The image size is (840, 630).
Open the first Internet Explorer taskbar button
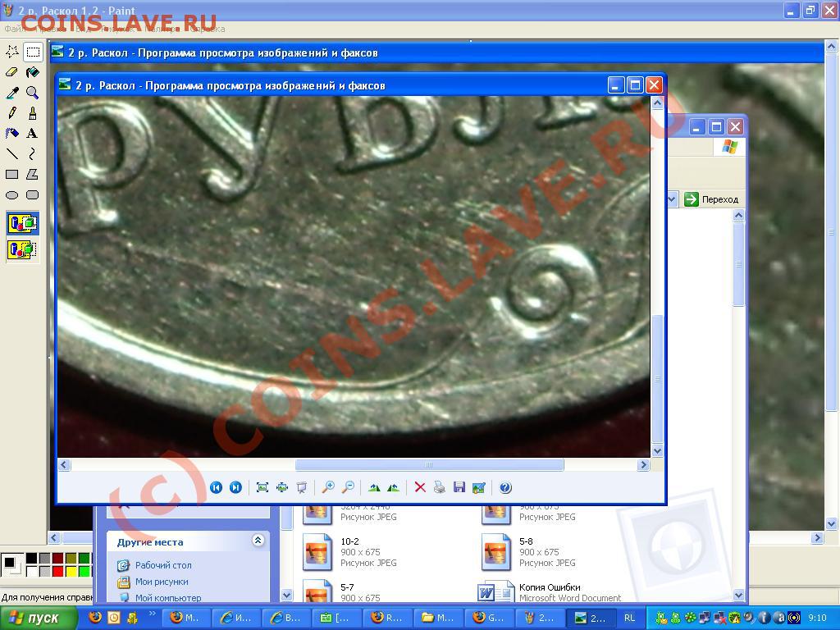coord(237,618)
